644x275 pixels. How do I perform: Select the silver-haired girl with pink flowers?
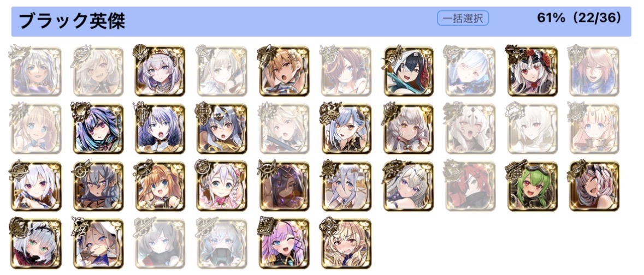pos(222,186)
